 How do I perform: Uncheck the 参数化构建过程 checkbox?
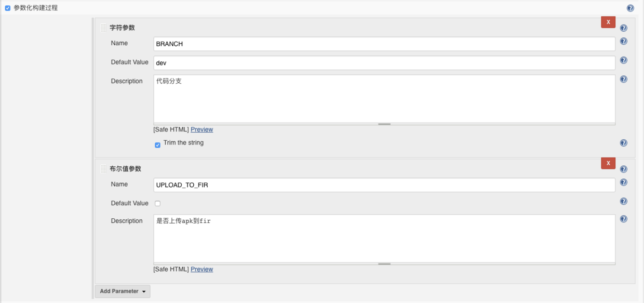[x=8, y=8]
